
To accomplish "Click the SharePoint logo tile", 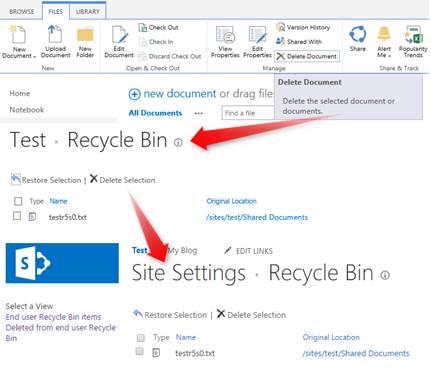I will point(62,263).
